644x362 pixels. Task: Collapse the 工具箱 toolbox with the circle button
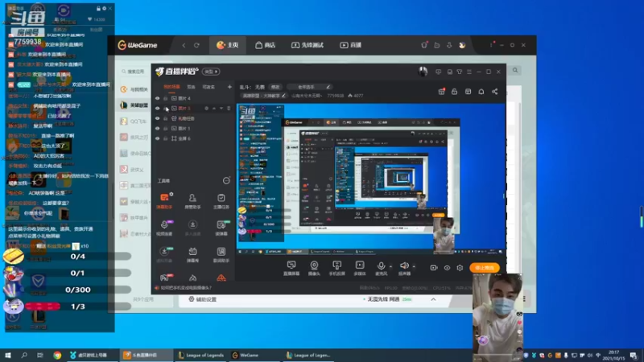point(226,180)
